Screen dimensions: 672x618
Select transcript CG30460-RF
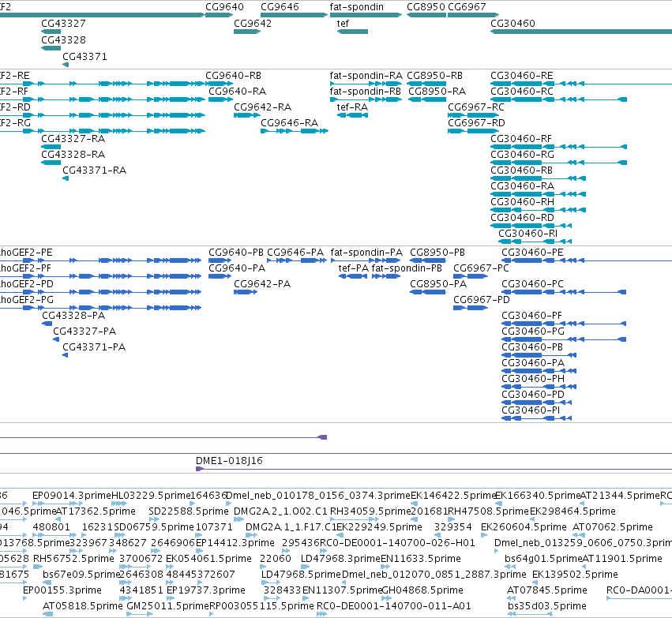pyautogui.click(x=521, y=139)
